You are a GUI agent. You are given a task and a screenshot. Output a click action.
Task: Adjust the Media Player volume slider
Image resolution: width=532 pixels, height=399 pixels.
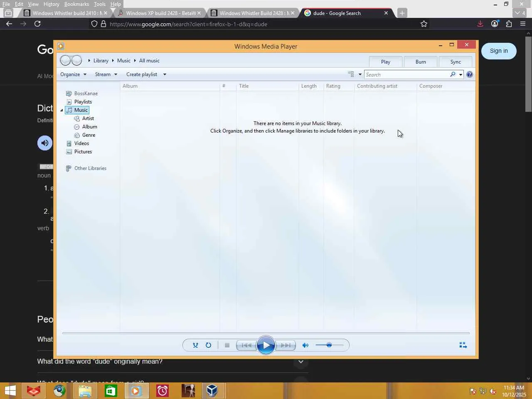click(x=329, y=345)
